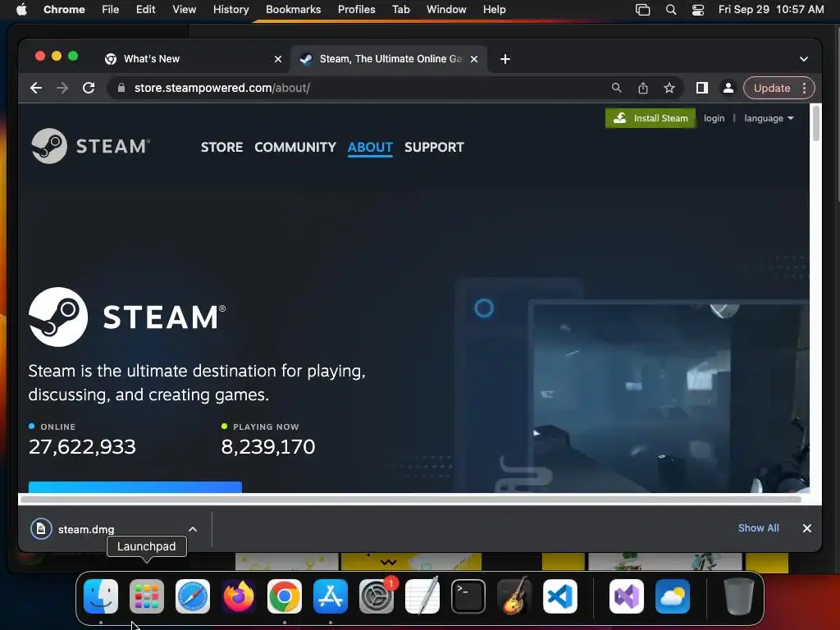840x630 pixels.
Task: Open the File menu
Action: click(x=111, y=10)
